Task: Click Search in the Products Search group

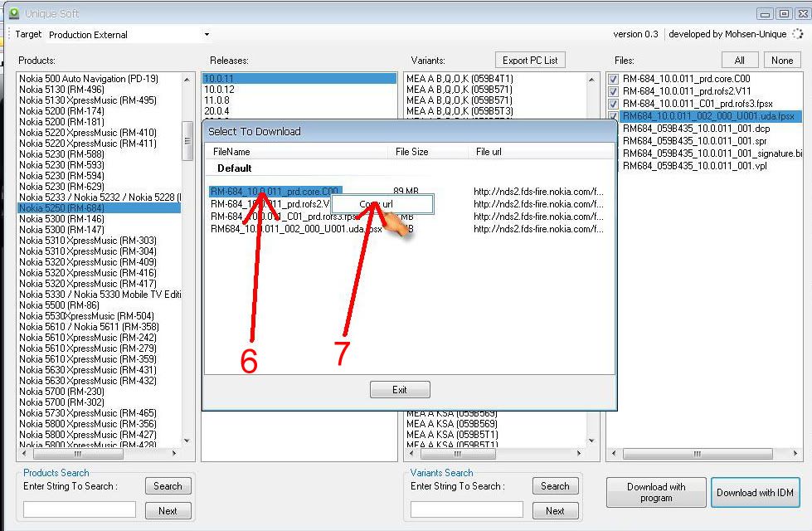Action: pos(168,486)
